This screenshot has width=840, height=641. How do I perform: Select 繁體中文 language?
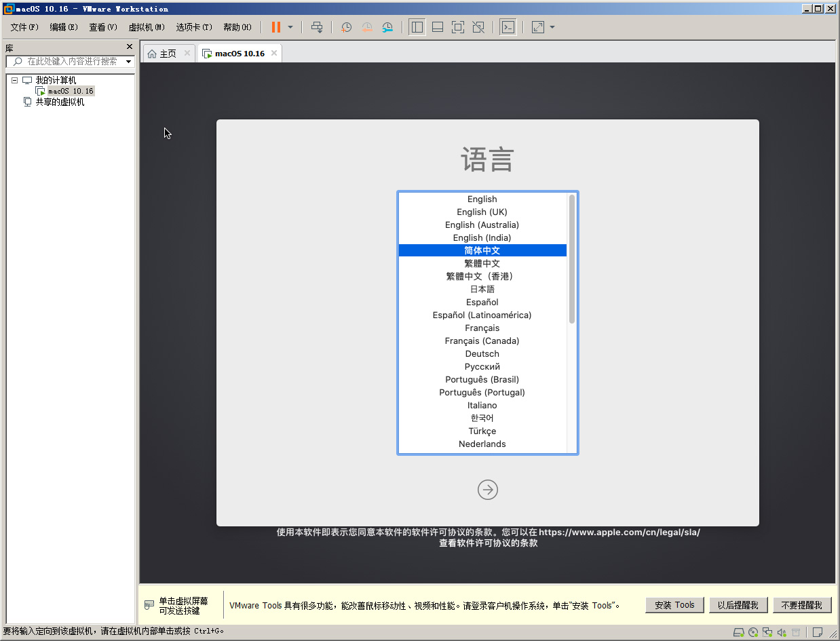coord(482,263)
